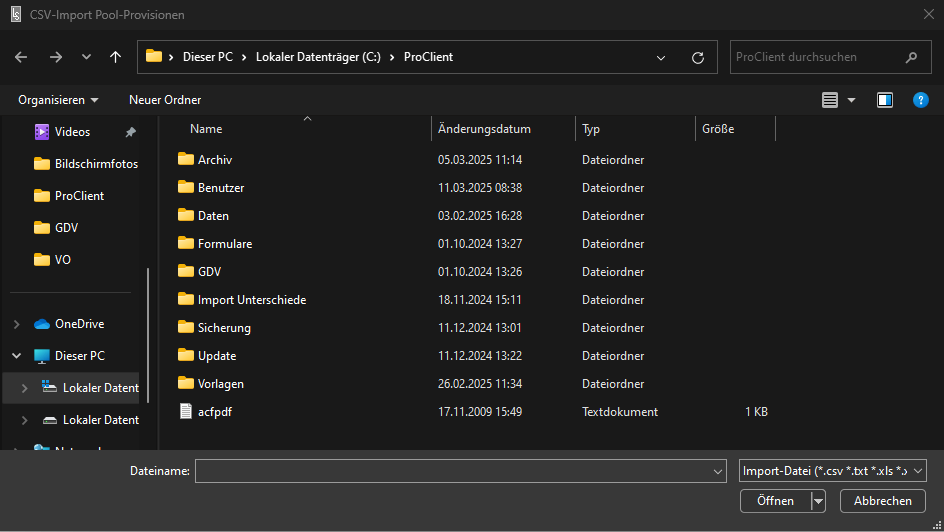
Task: Click the search magnifier icon
Action: point(910,57)
